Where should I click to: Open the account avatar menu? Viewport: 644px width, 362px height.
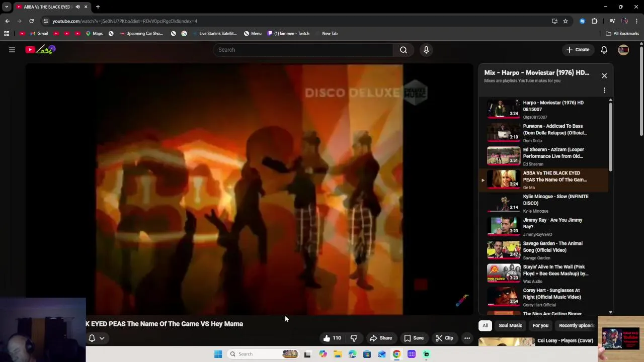pos(623,50)
